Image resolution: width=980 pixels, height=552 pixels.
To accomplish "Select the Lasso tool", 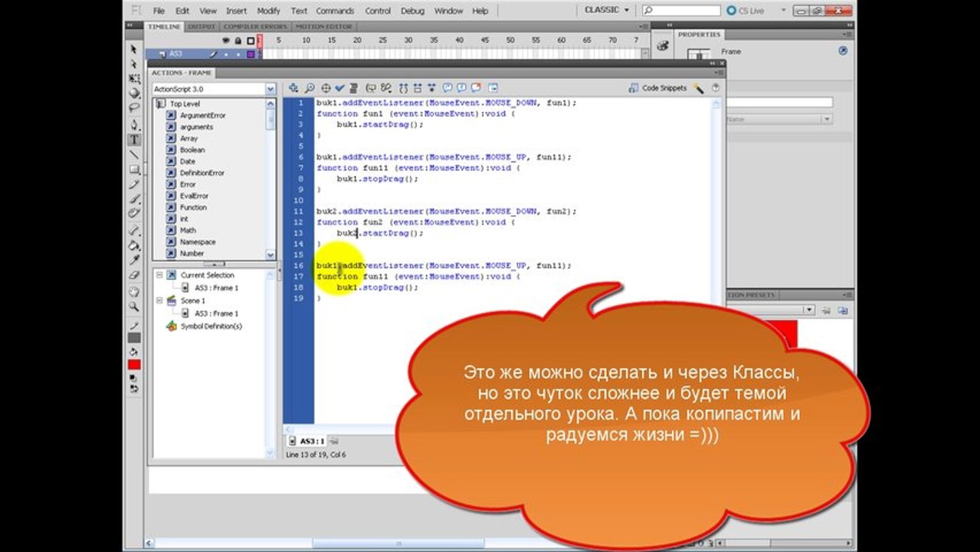I will point(134,108).
